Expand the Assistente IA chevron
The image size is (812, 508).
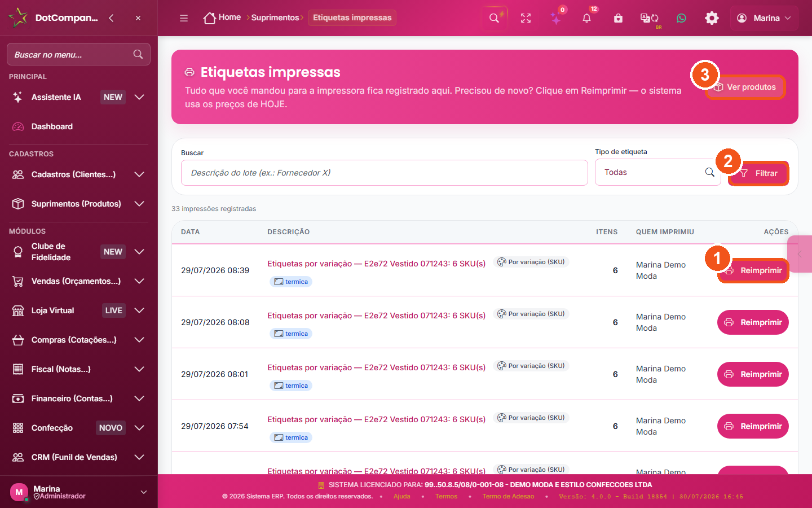click(139, 97)
